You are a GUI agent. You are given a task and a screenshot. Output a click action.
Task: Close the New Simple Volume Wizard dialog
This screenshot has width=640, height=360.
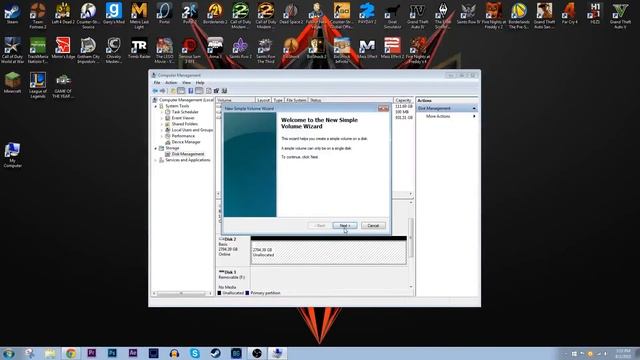(383, 108)
